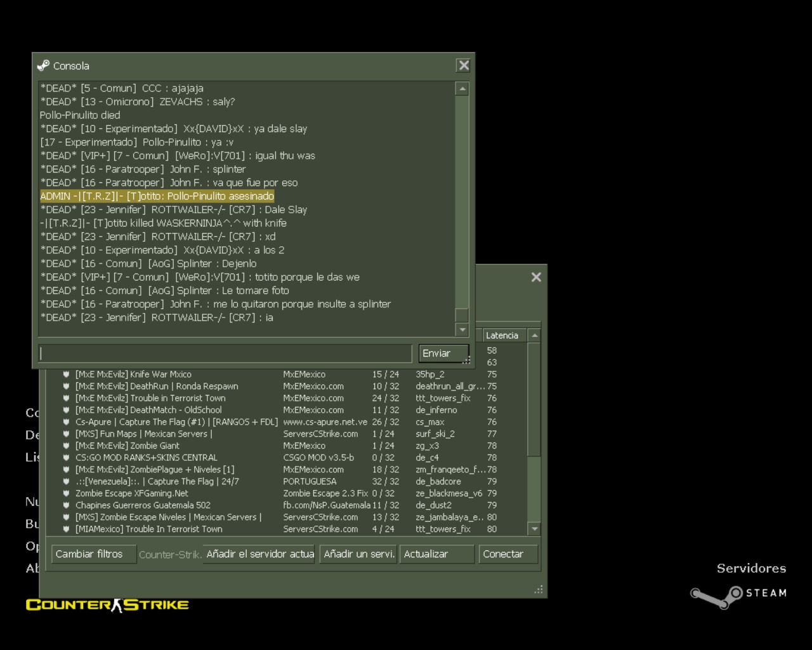Click shield icon of Trouble in Terrorist Town MxE server
Viewport: 812px width, 650px height.
click(66, 398)
